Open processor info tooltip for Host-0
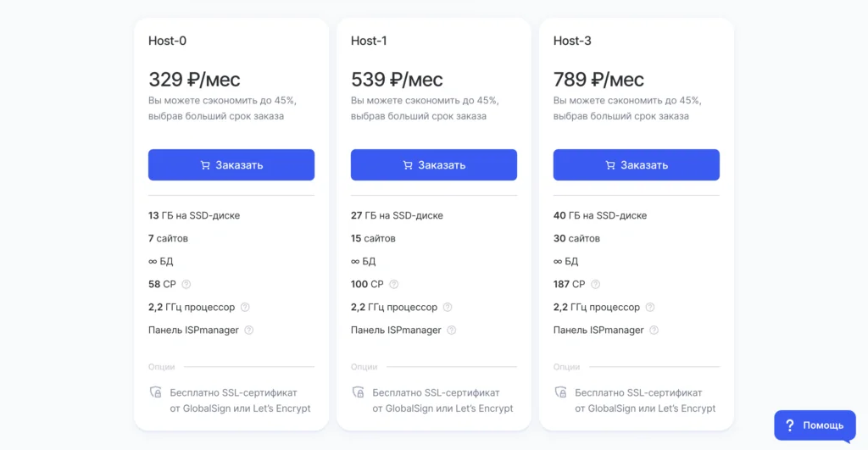This screenshot has width=868, height=450. pos(245,307)
